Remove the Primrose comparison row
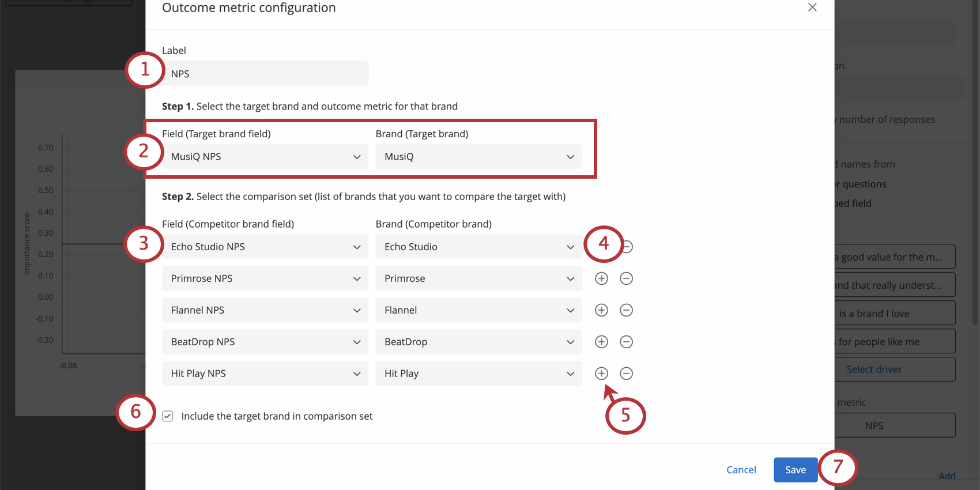The image size is (980, 490). tap(627, 278)
